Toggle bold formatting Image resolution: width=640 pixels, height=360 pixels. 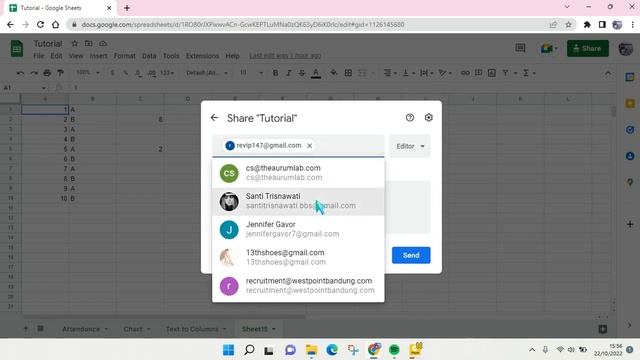275,73
